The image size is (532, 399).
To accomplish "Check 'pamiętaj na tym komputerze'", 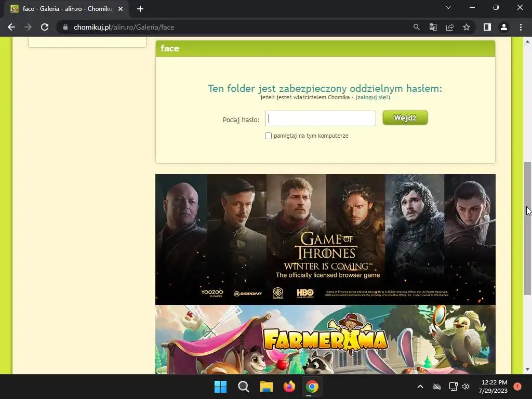I will click(269, 136).
